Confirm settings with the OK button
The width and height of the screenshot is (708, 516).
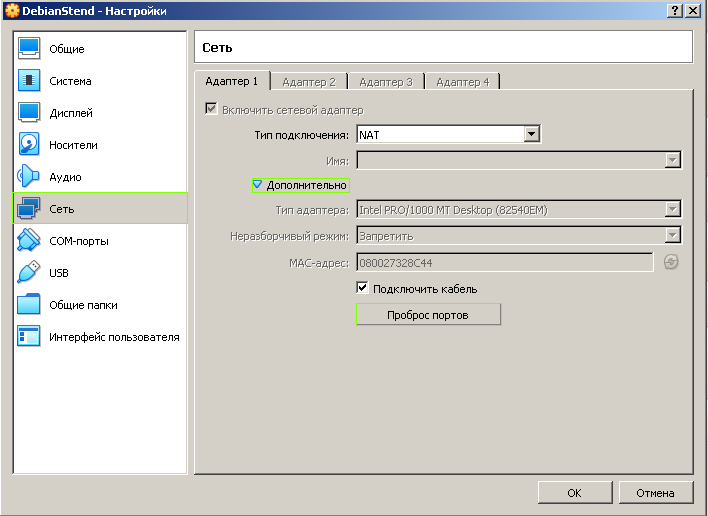tap(575, 493)
